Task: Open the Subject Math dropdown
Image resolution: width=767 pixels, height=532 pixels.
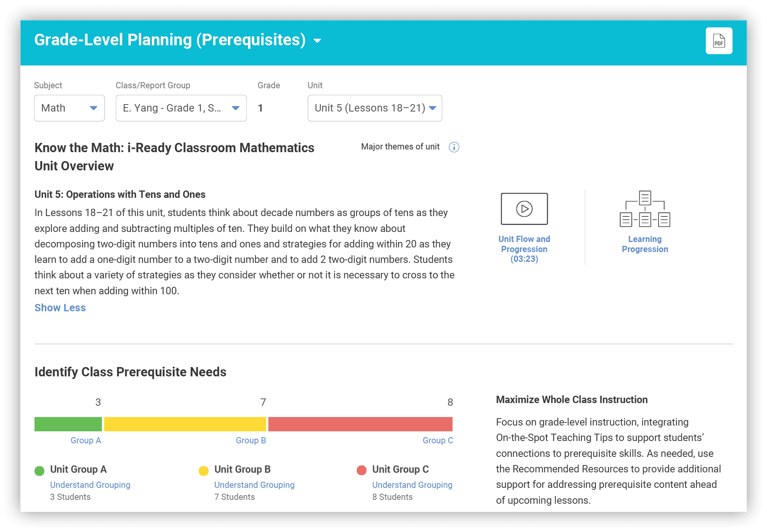Action: tap(69, 108)
